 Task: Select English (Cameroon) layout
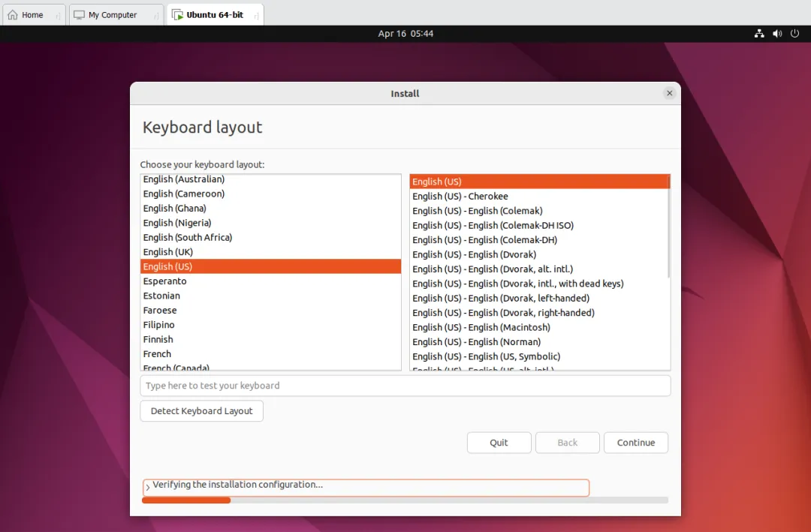(x=270, y=194)
